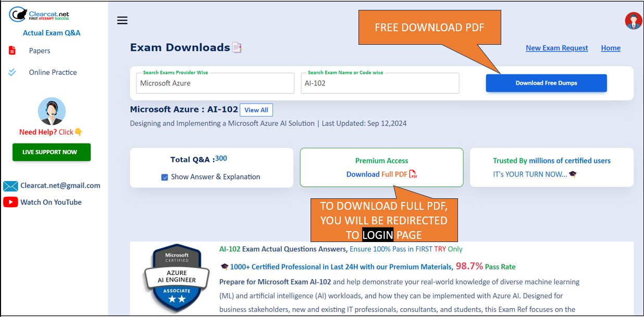Open the hamburger menu icon
Viewport: 644px width, 317px height.
(122, 20)
